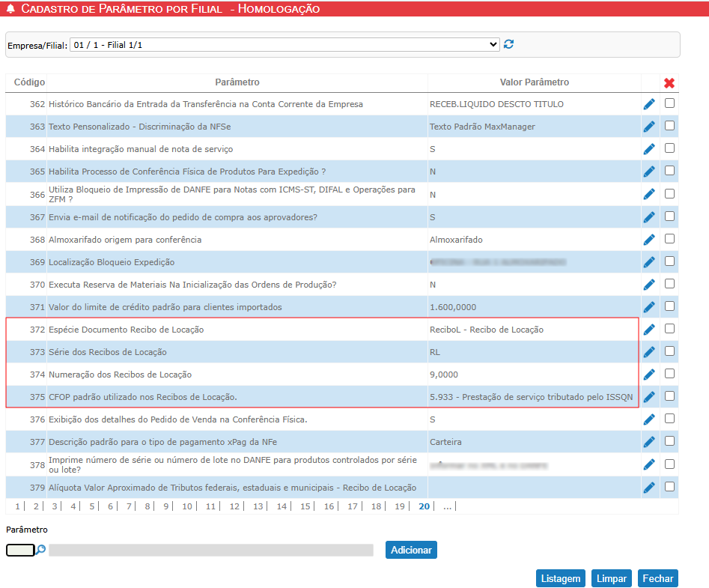
Task: Click current page 20 link
Action: point(425,506)
